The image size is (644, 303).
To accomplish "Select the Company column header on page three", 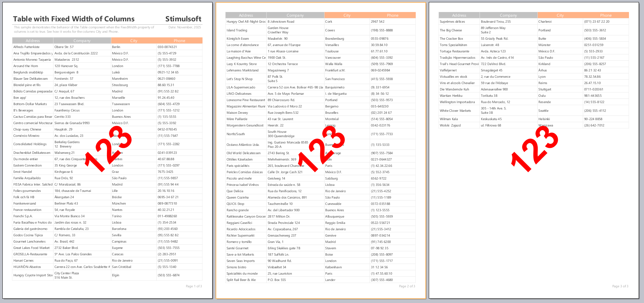I will 508,15.
